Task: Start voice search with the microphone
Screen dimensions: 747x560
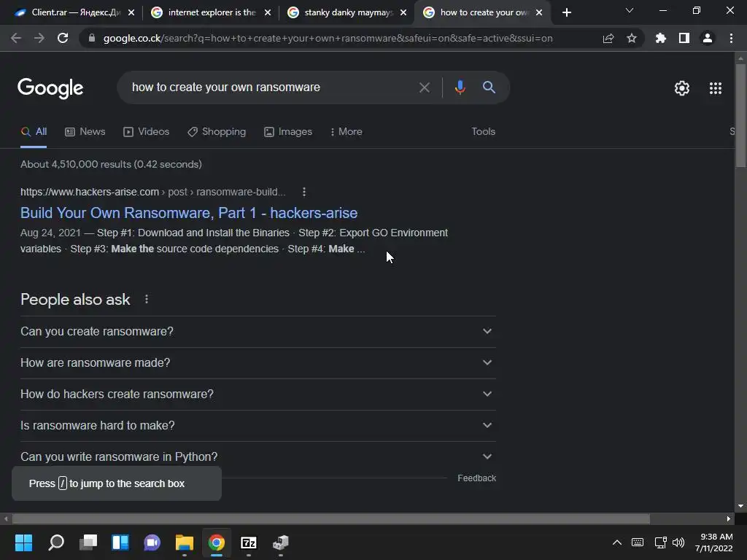Action: tap(460, 87)
